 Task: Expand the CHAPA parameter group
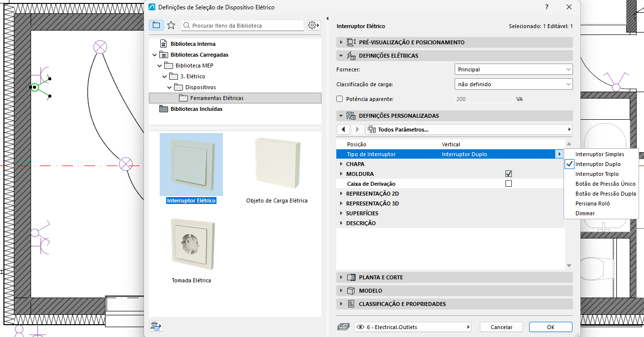(341, 164)
